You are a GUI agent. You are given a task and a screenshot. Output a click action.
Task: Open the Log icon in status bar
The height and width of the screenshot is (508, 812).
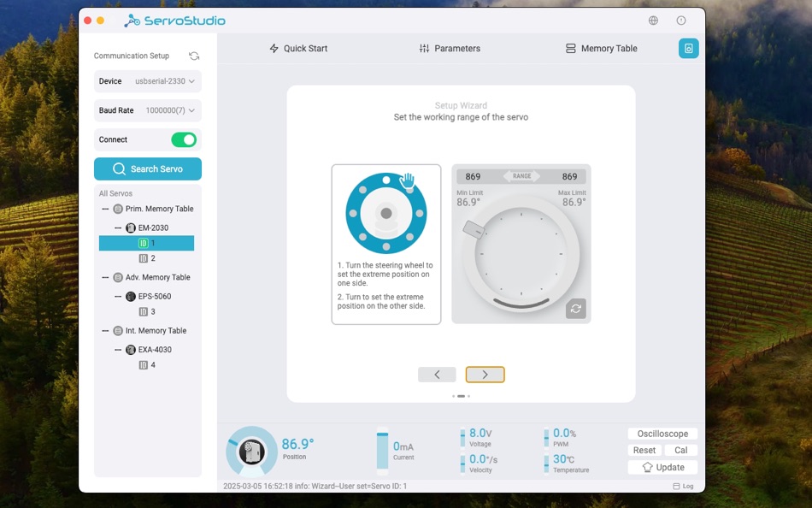676,487
